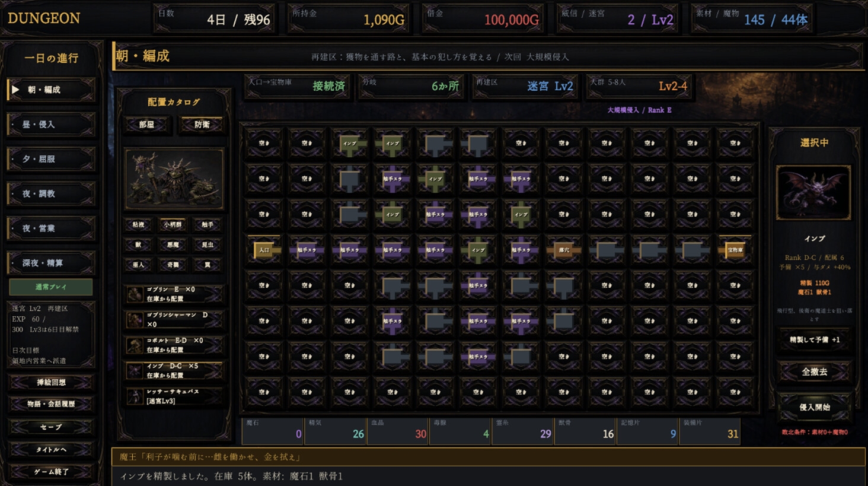Viewport: 868px width, 486px height.
Task: Open the selected Imp portrait in 選択中 panel
Action: tap(813, 193)
